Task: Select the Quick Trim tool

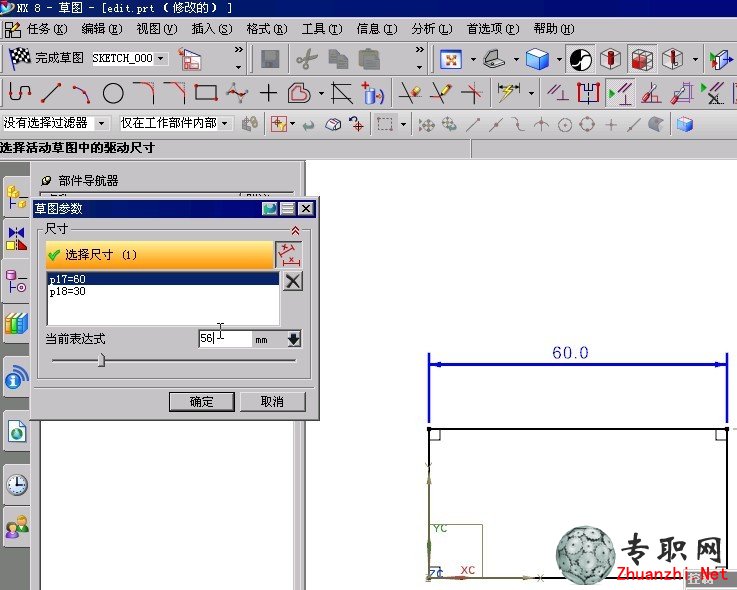Action: pos(410,93)
